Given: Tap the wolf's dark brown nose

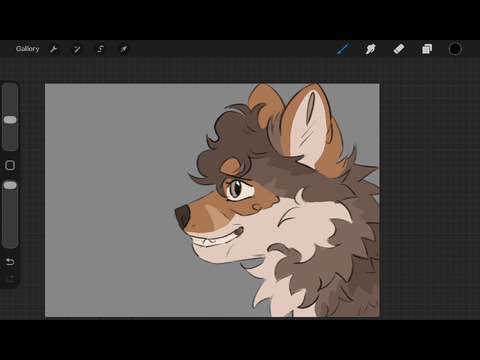Looking at the screenshot, I should pyautogui.click(x=183, y=216).
